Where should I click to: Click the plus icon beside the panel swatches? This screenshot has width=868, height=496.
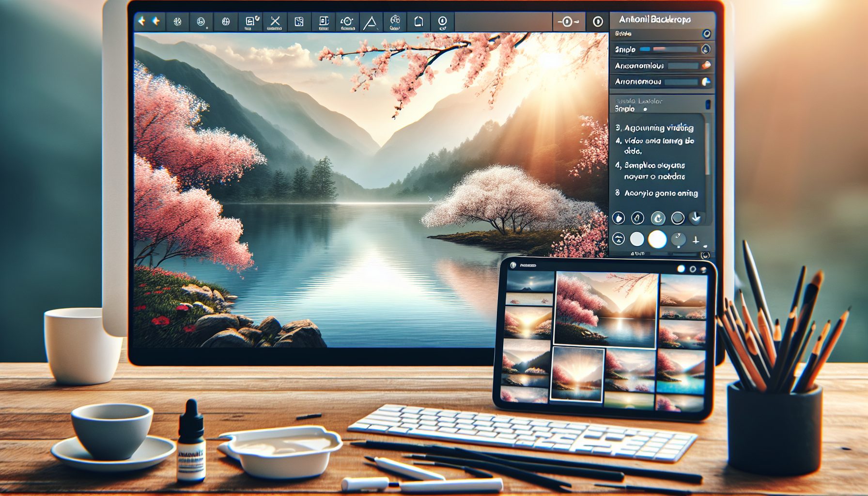pyautogui.click(x=696, y=240)
